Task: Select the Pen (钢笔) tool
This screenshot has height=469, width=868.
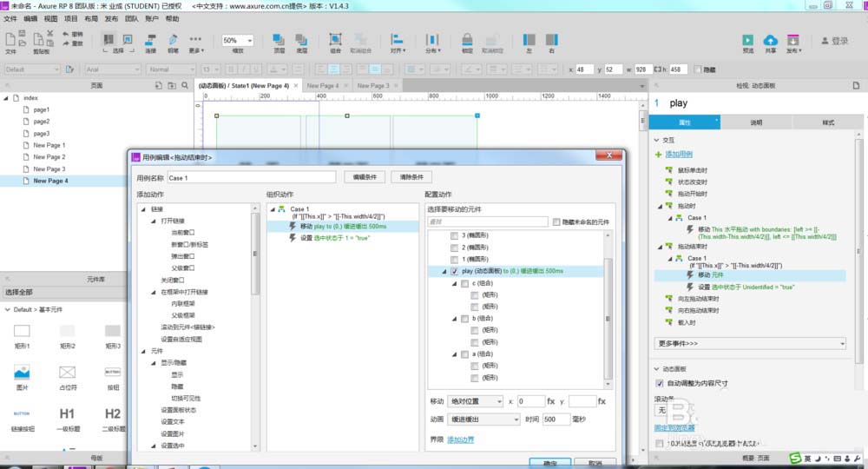Action: 173,39
